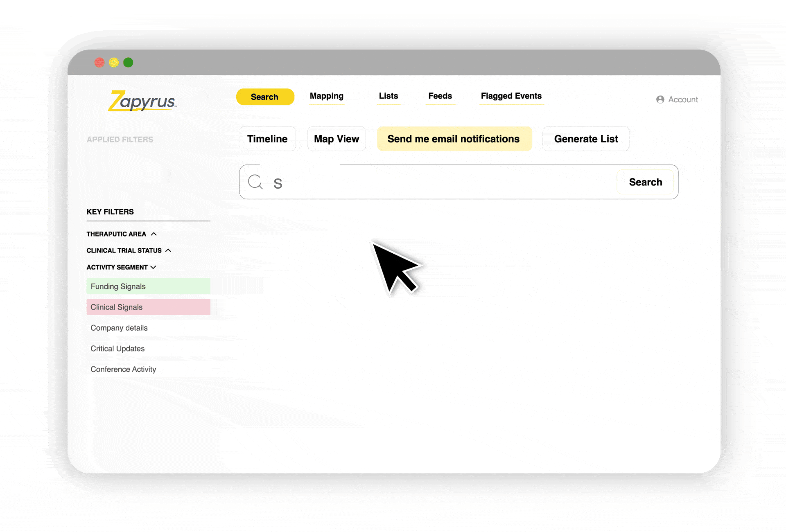Viewport: 786px width, 532px height.
Task: Click the Zapyrus logo
Action: pyautogui.click(x=142, y=101)
